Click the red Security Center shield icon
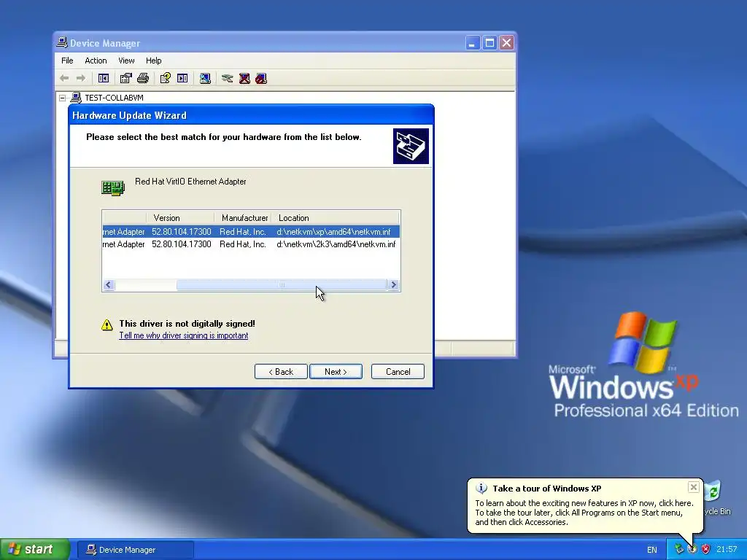Viewport: 747px width, 560px height. (705, 549)
